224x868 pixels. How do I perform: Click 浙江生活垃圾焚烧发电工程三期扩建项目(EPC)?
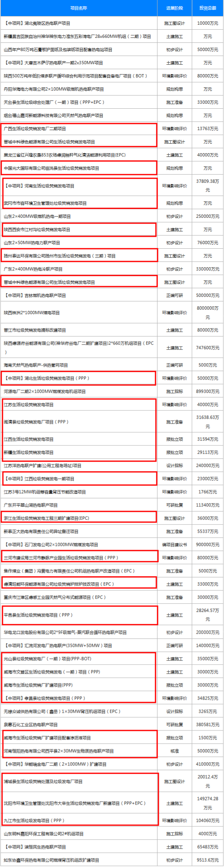click(46, 518)
